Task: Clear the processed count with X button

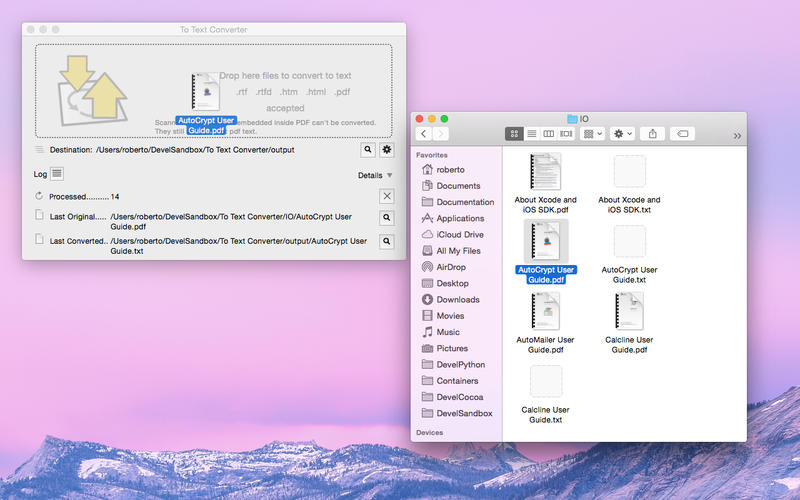Action: (387, 196)
